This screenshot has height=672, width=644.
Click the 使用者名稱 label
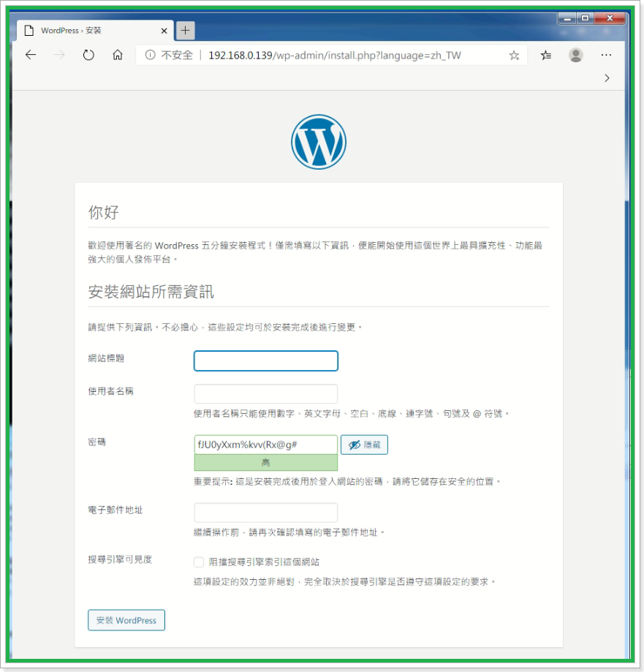click(110, 391)
